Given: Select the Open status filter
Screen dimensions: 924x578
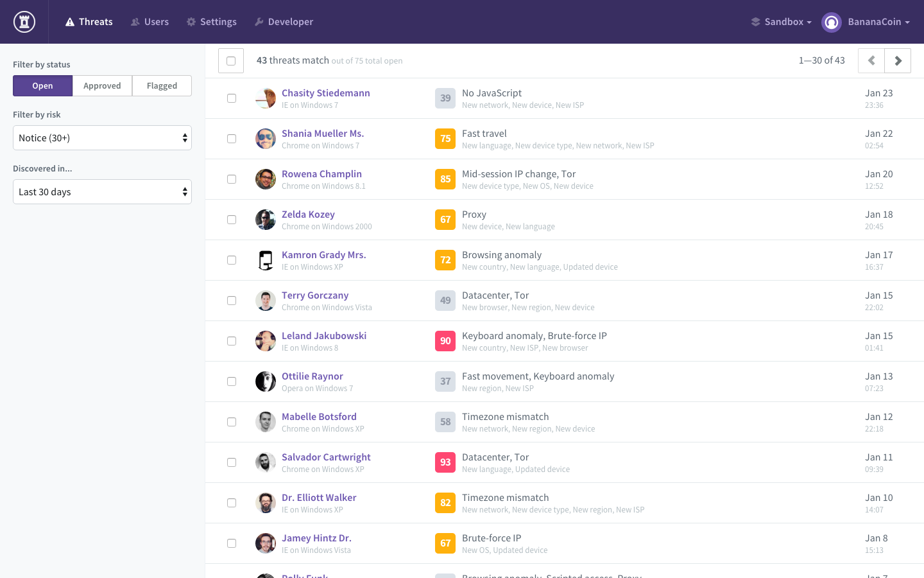Looking at the screenshot, I should coord(43,86).
